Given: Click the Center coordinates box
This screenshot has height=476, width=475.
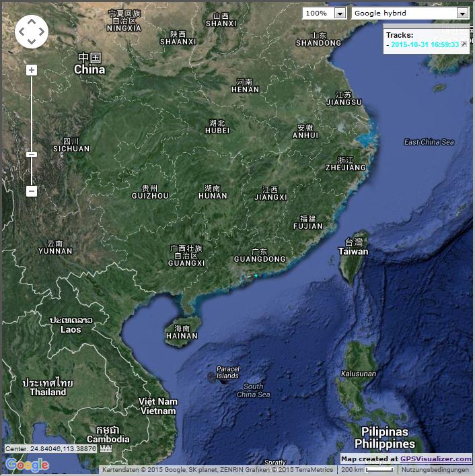Looking at the screenshot, I should pos(51,448).
